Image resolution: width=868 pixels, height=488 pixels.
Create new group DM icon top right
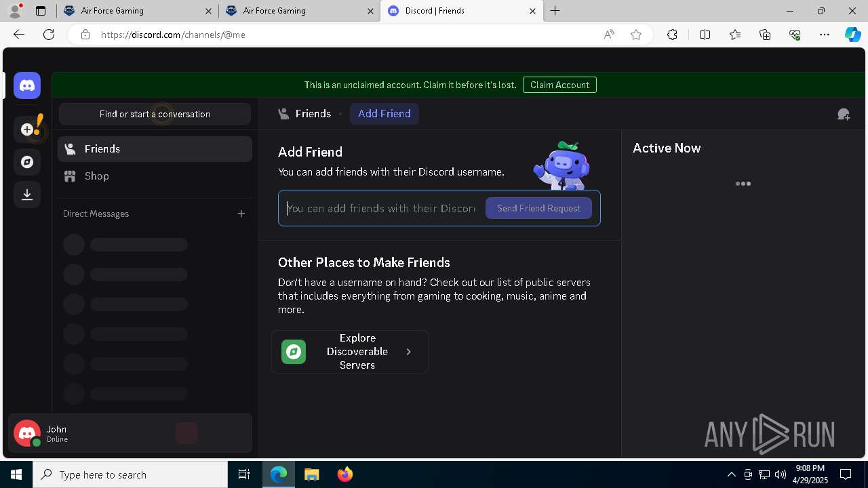(844, 115)
